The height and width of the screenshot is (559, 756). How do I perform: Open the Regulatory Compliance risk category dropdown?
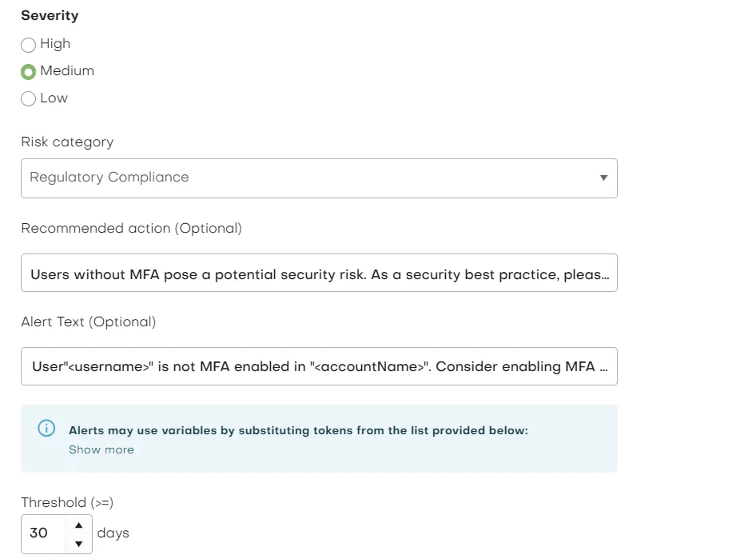point(320,178)
